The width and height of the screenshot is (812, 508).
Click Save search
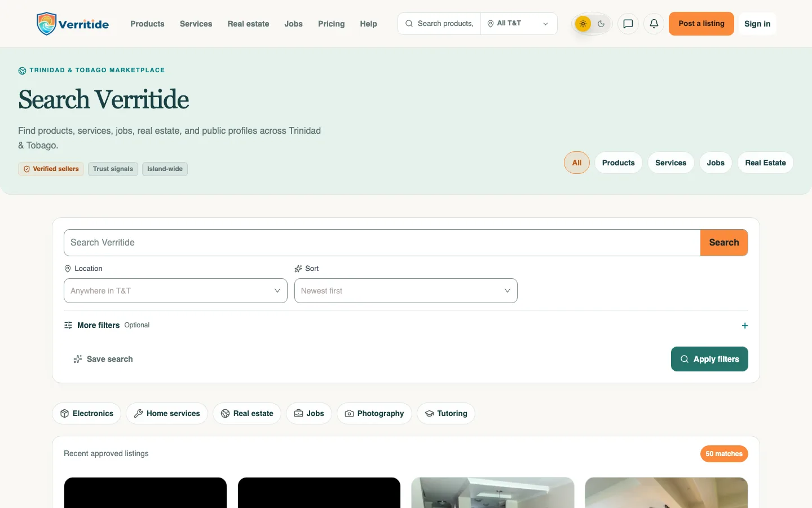click(103, 359)
